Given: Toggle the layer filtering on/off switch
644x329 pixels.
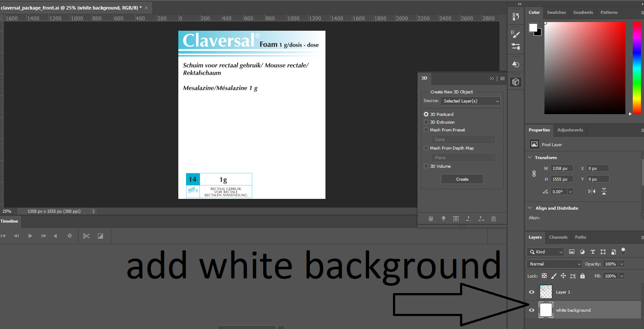Looking at the screenshot, I should point(623,251).
